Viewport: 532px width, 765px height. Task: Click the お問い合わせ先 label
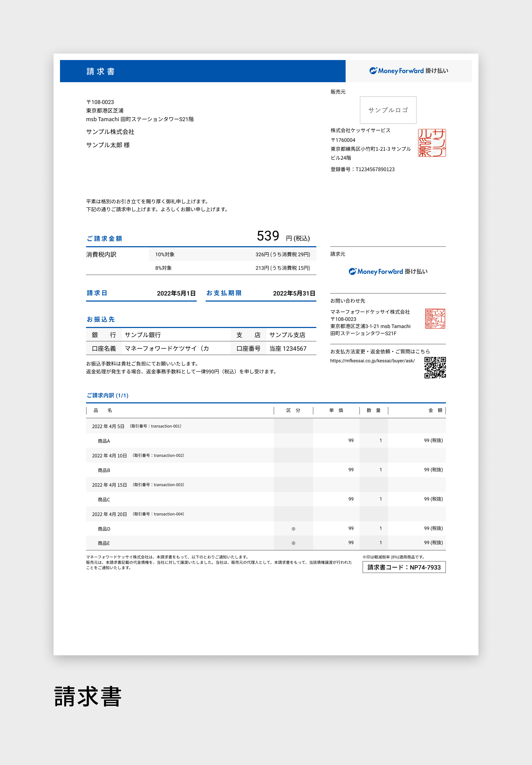coord(348,301)
